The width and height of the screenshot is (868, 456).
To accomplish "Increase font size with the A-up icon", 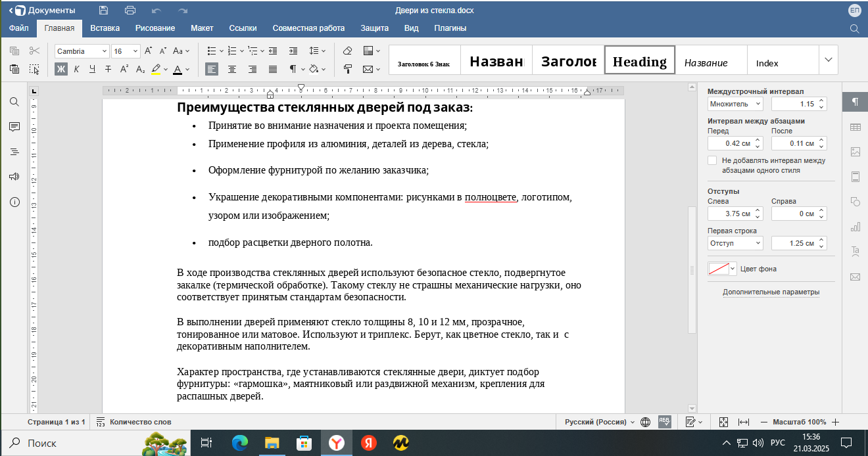I will click(148, 51).
